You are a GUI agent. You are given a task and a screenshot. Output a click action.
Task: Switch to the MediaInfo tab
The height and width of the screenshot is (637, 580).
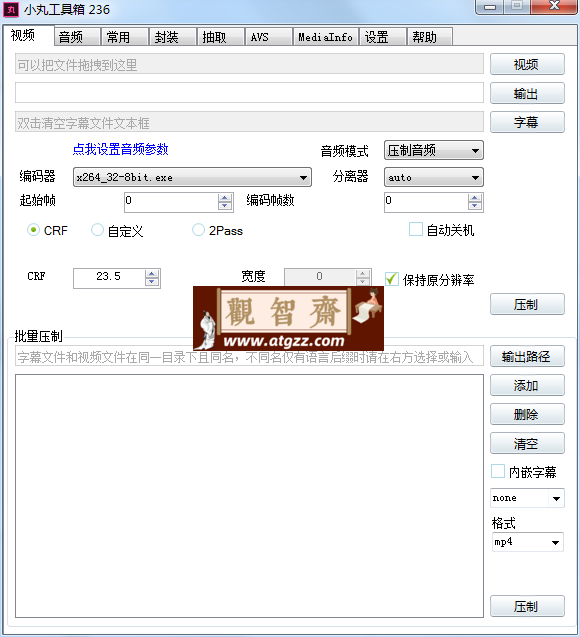pyautogui.click(x=325, y=37)
